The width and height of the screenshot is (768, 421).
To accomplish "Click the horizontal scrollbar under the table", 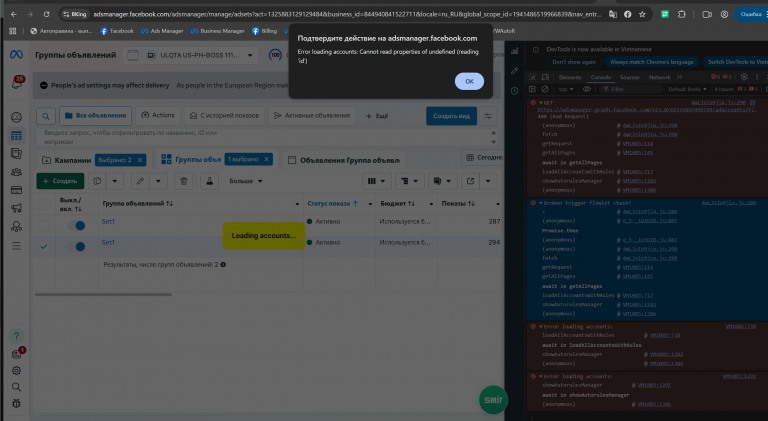I will point(103,295).
